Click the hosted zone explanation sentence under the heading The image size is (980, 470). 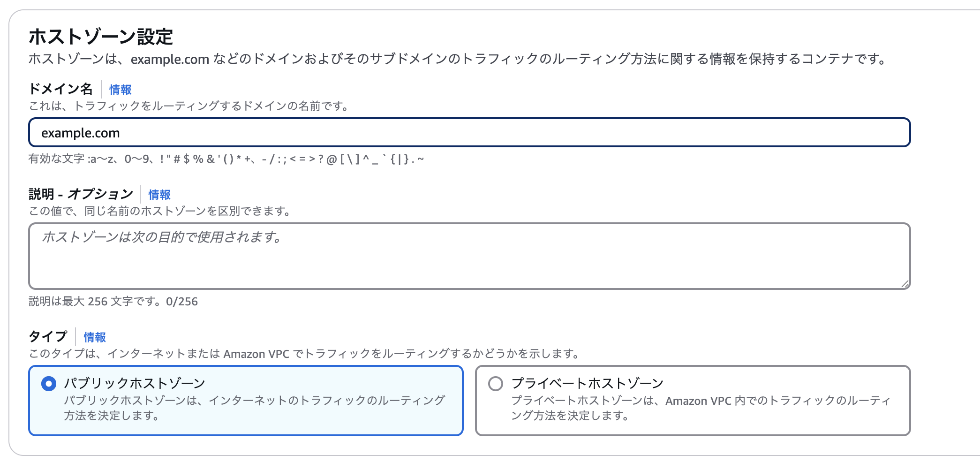[x=457, y=59]
